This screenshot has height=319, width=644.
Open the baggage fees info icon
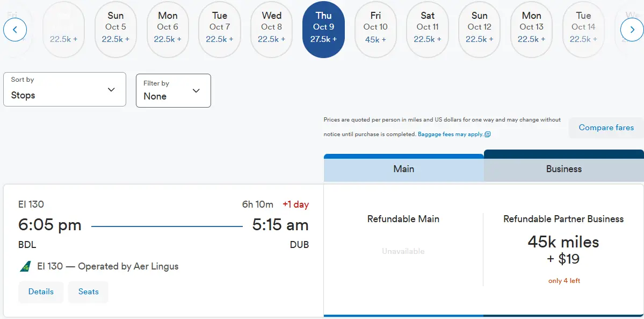point(488,134)
